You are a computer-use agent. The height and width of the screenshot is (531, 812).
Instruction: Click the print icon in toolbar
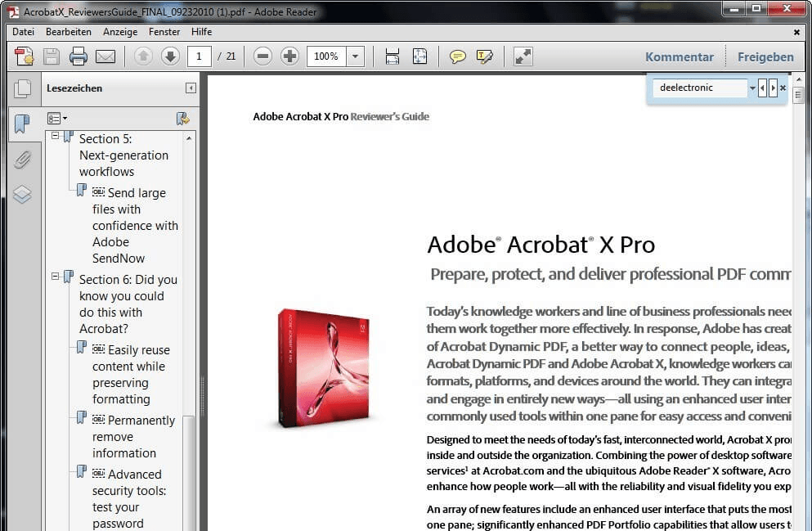(79, 56)
